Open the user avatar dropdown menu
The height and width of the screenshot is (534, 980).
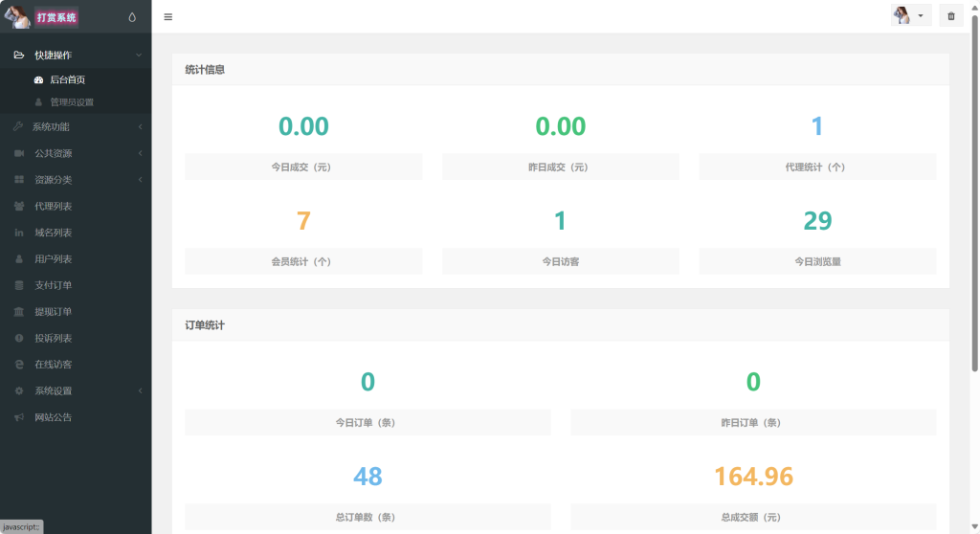(910, 16)
